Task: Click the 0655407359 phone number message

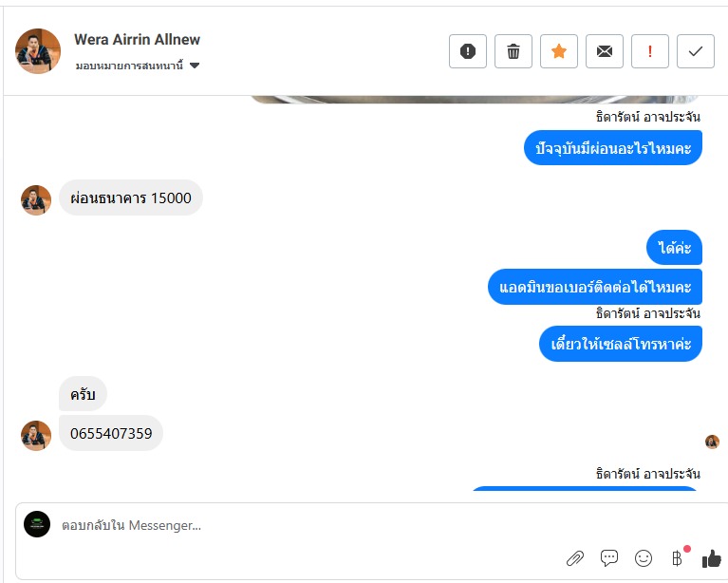Action: point(111,433)
